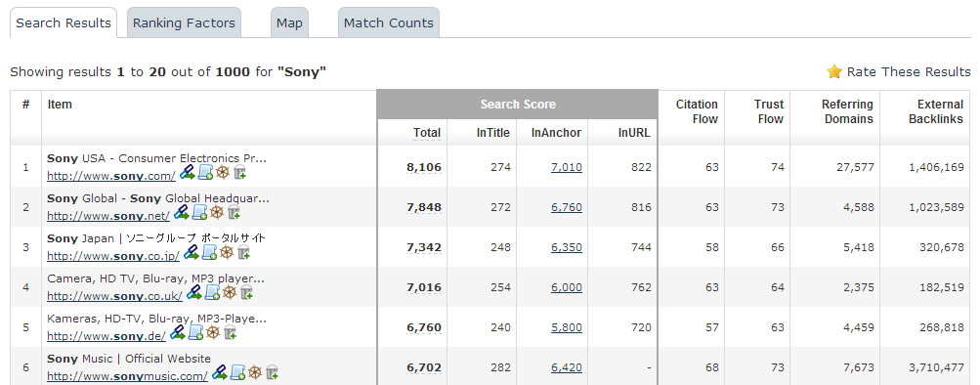Image resolution: width=980 pixels, height=385 pixels.
Task: Click the ship wheel icon beside sony.co.jp
Action: (x=227, y=252)
